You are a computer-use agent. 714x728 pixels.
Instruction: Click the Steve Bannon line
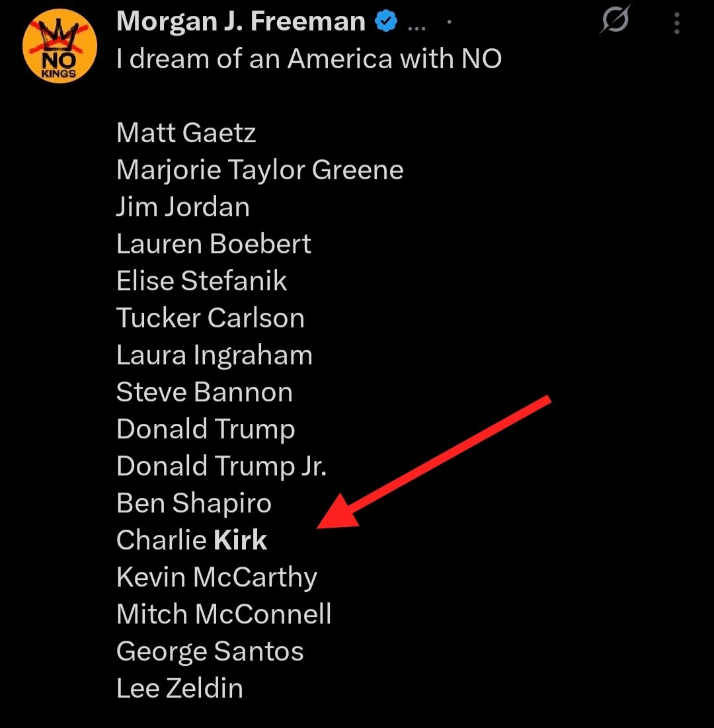[x=204, y=392]
